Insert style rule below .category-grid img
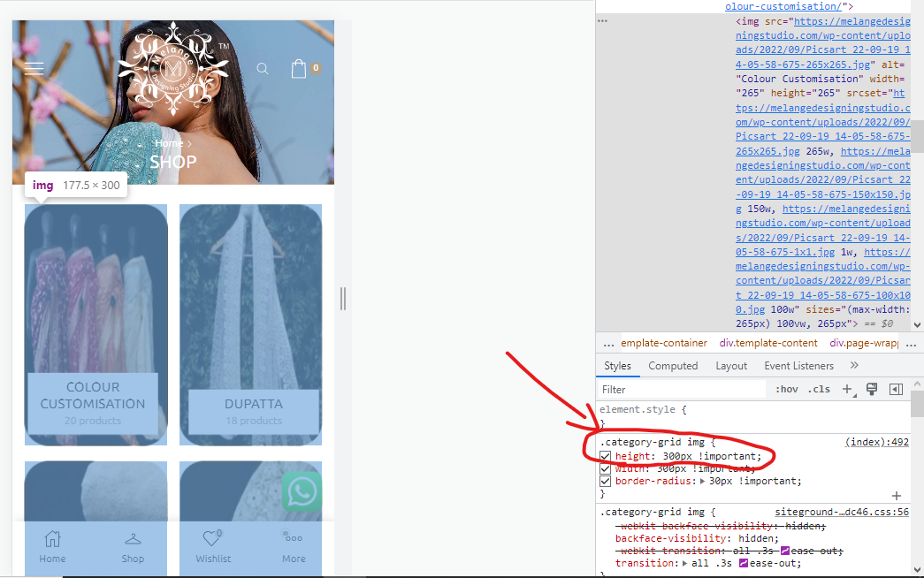The image size is (924, 578). point(897,496)
